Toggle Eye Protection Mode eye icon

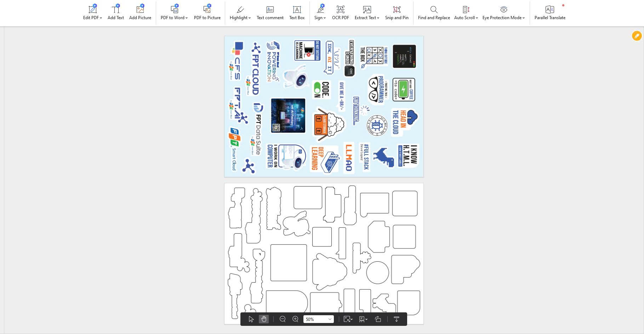[504, 9]
